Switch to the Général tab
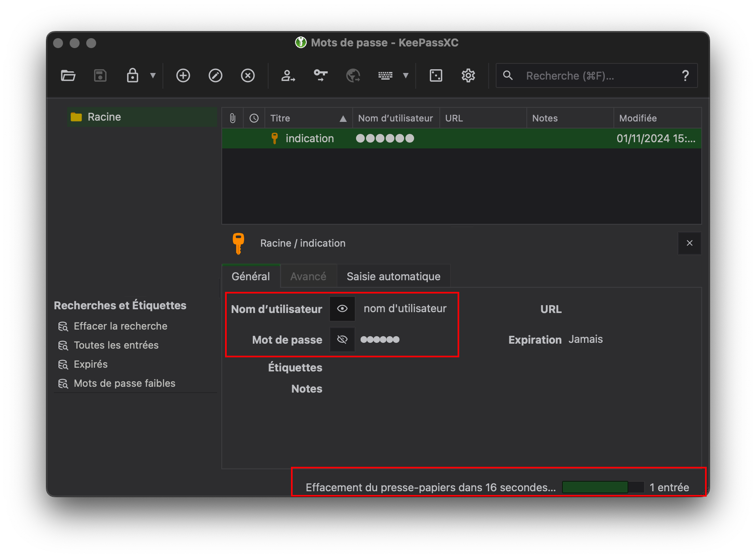The height and width of the screenshot is (558, 756). pos(251,277)
